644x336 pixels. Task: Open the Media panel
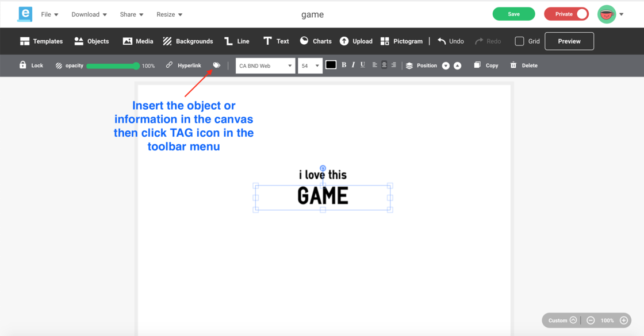[x=138, y=41]
